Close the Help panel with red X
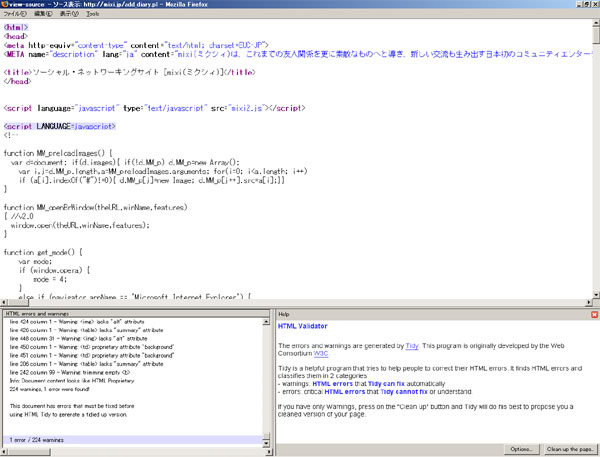The height and width of the screenshot is (457, 600). point(594,314)
